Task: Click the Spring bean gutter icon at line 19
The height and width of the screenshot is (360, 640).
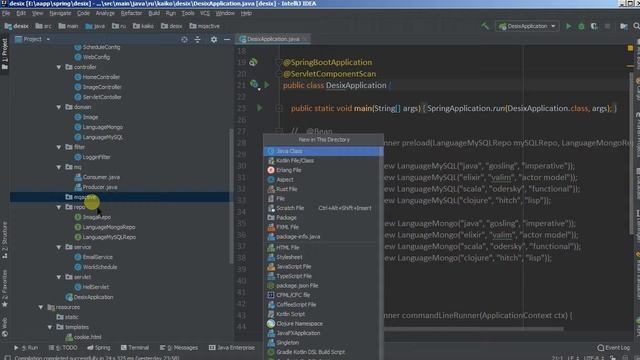Action: point(253,62)
